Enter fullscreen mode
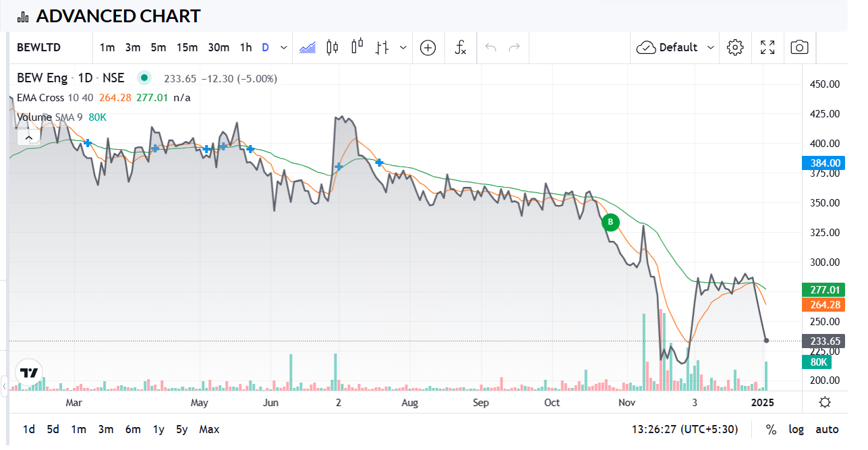Viewport: 868px width, 450px height. 768,47
